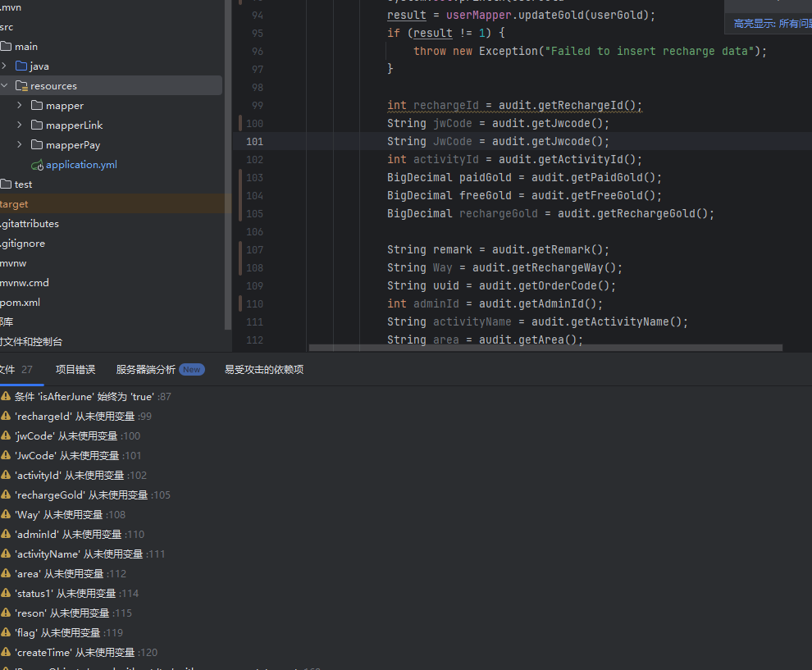Click warning icon for 'rechargeGold' unused variable
This screenshot has height=670, width=812.
6,495
